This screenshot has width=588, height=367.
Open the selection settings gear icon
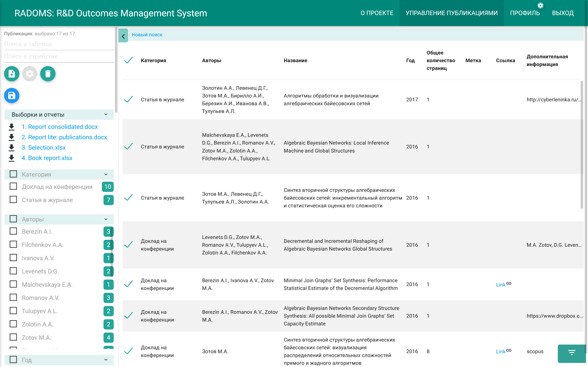click(29, 74)
